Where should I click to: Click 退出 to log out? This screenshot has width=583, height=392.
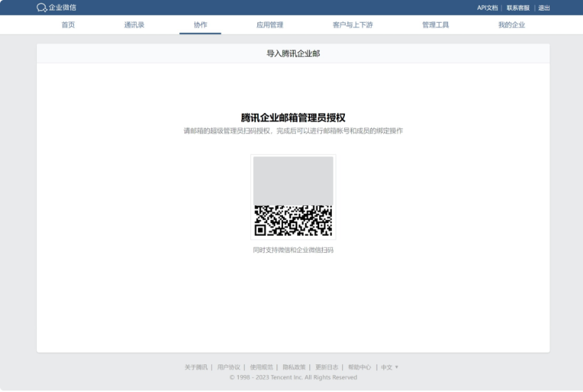544,8
